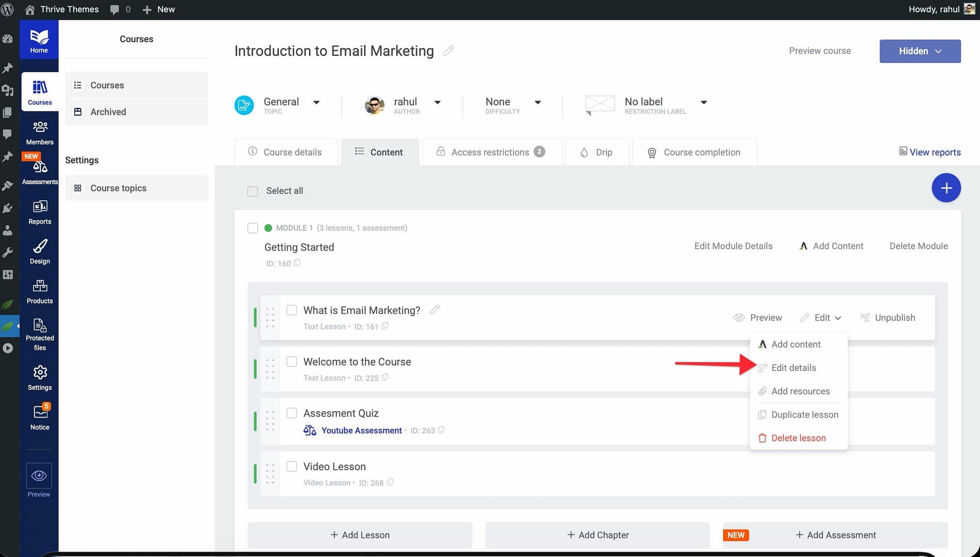Click the blue plus add button

coord(945,188)
